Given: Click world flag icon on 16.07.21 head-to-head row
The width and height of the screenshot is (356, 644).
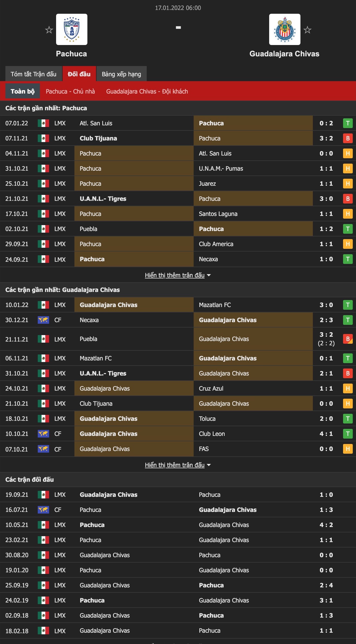Looking at the screenshot, I should tap(43, 510).
